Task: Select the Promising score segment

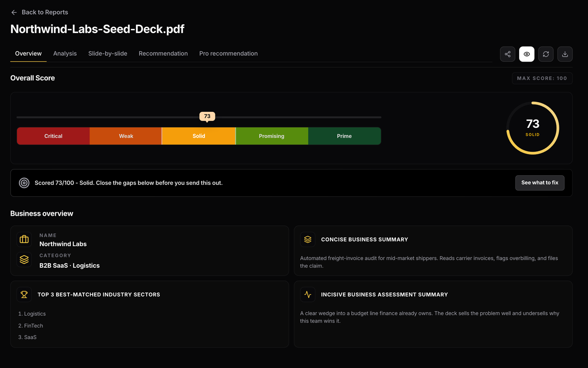Action: pos(271,136)
